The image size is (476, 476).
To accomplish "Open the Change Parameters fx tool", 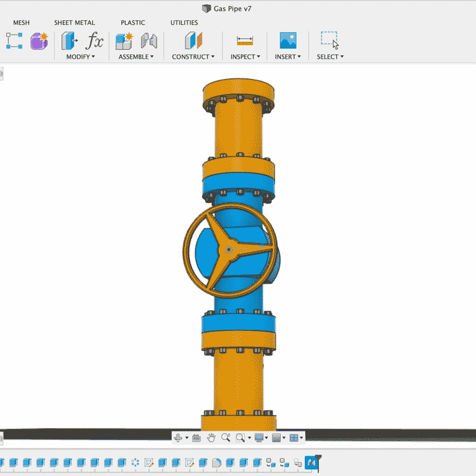I will pyautogui.click(x=95, y=40).
